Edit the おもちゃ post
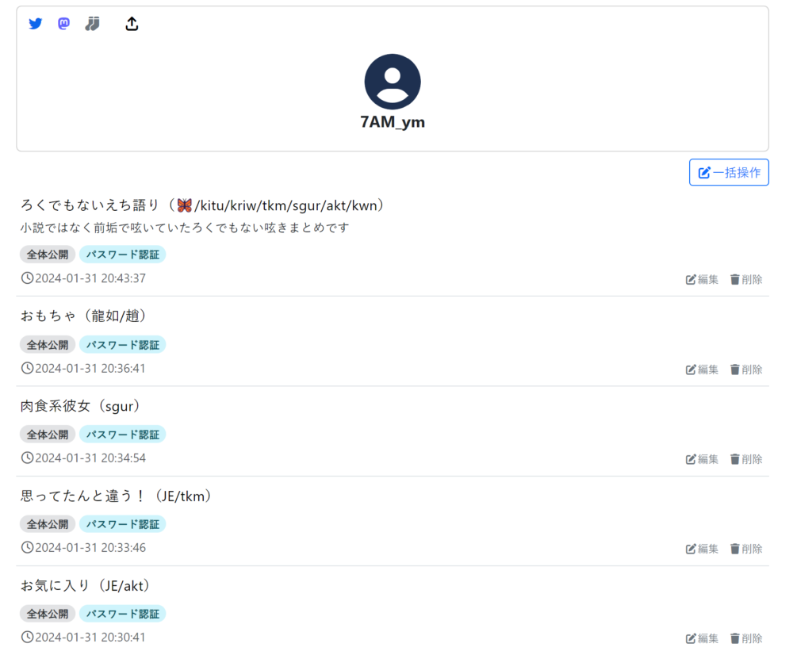Image resolution: width=812 pixels, height=655 pixels. click(702, 370)
